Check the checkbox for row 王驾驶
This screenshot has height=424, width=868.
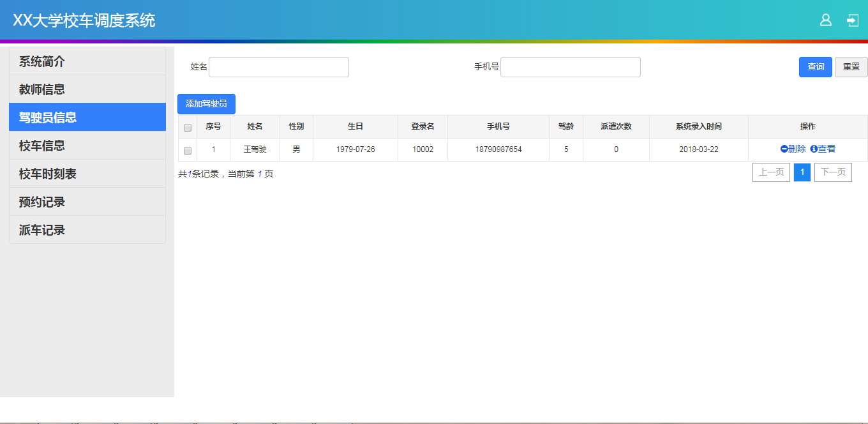click(188, 150)
